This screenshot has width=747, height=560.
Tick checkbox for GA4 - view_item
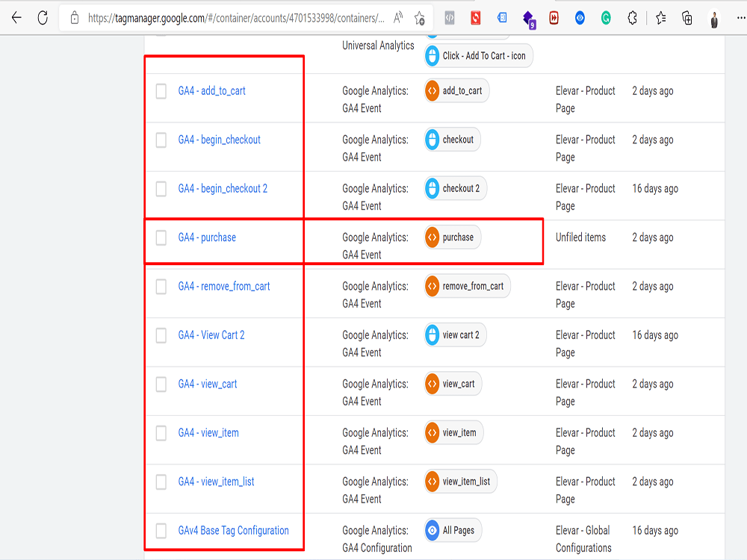coord(161,433)
